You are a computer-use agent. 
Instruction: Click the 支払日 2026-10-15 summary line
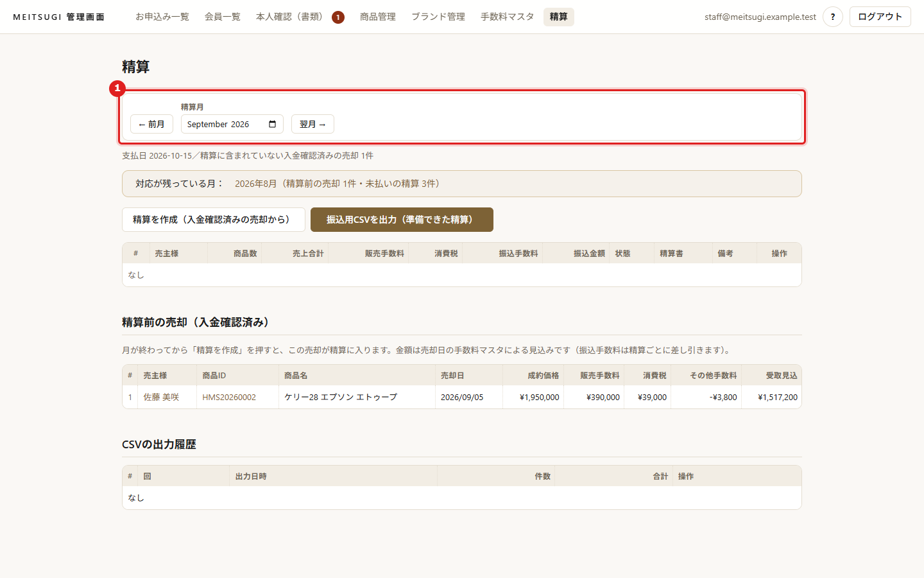tap(248, 155)
